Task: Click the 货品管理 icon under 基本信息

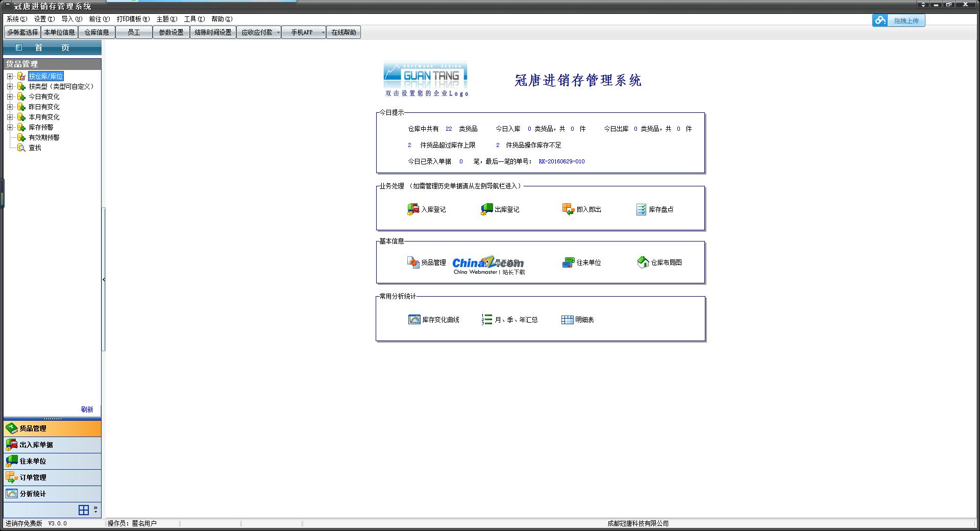Action: (413, 262)
